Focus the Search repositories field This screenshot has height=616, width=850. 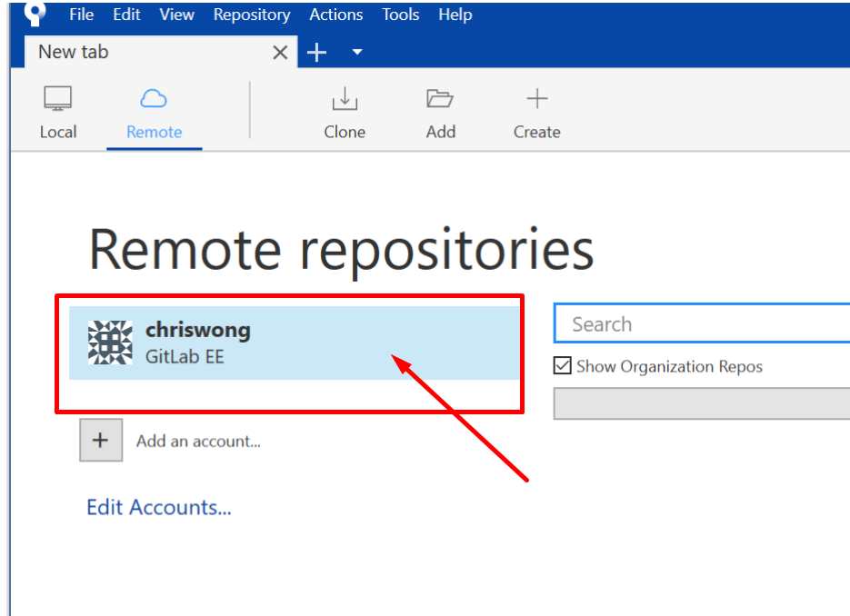702,323
